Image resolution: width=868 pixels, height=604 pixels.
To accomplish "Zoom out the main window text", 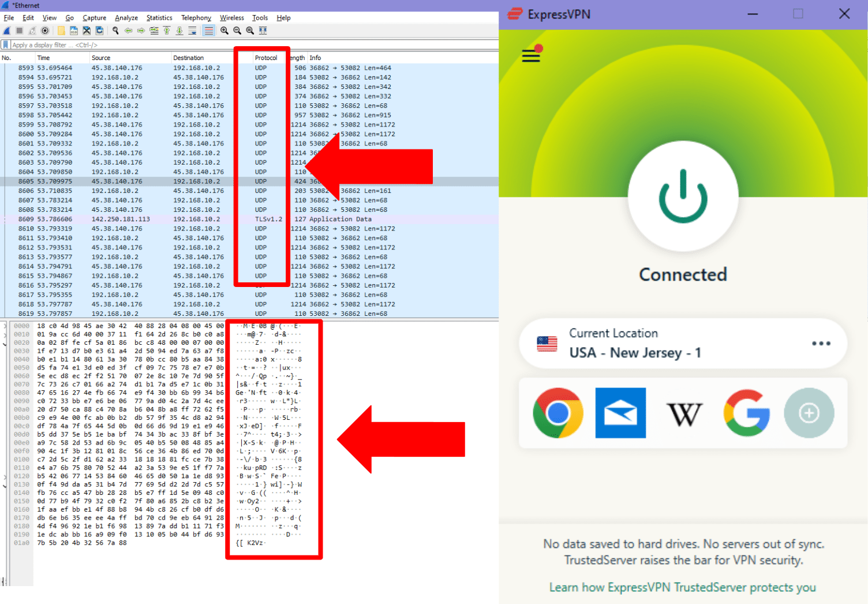I will coord(237,31).
